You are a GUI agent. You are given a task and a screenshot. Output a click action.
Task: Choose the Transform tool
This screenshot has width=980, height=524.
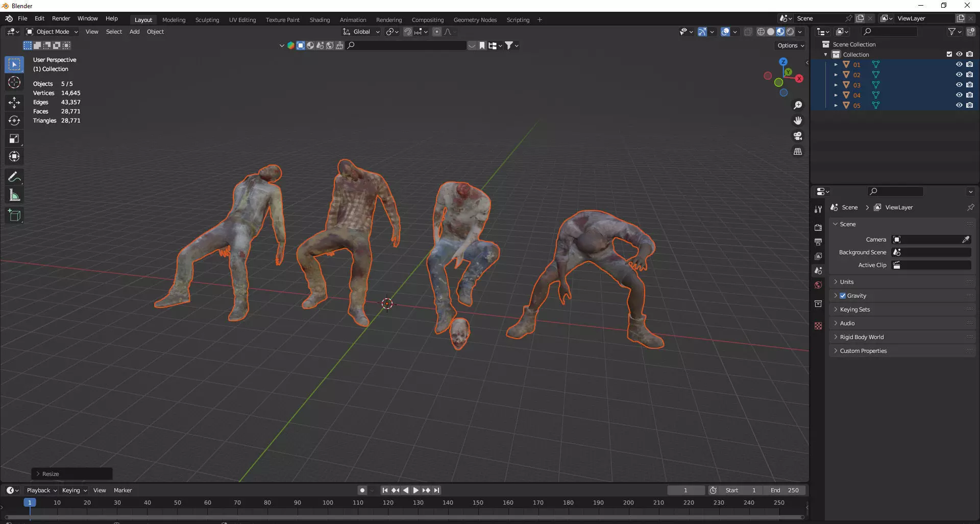point(14,156)
